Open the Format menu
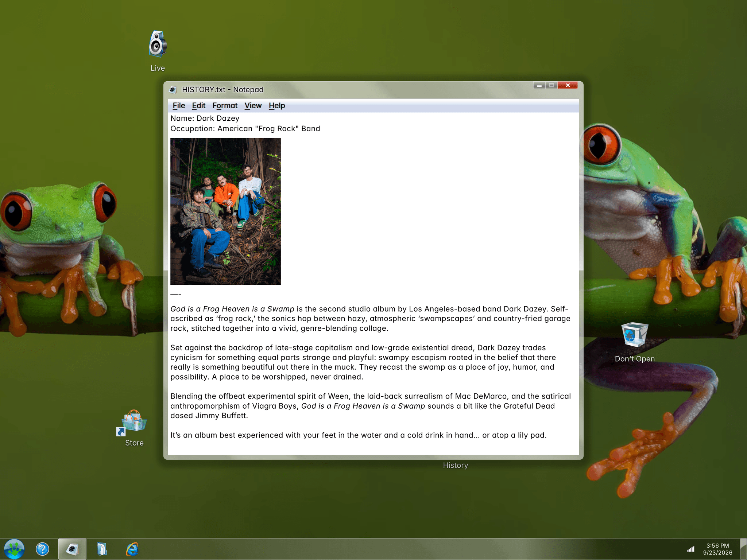 point(225,106)
